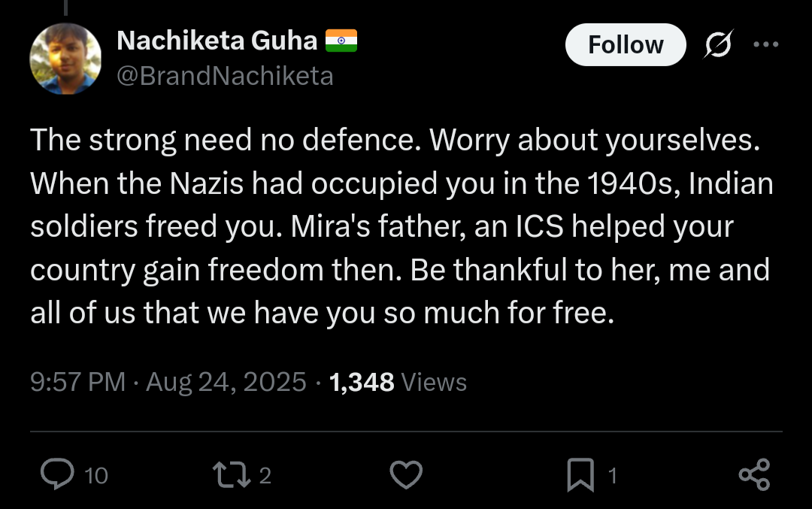Open the three-dot more options menu
Image resolution: width=812 pixels, height=509 pixels.
tap(765, 45)
